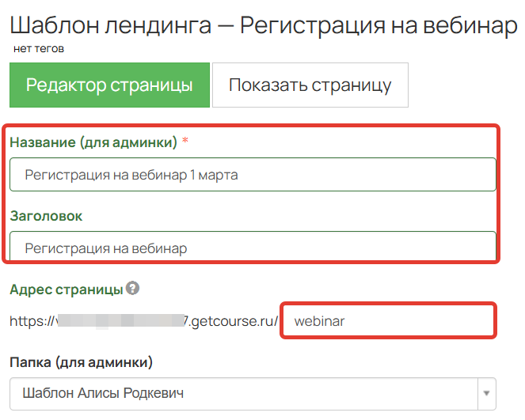The height and width of the screenshot is (420, 525).
Task: Expand the Папка (для админки) dropdown arrow
Action: [x=486, y=394]
